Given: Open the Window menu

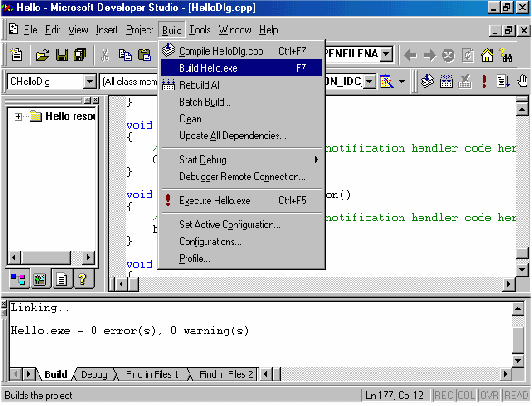Looking at the screenshot, I should (x=235, y=30).
